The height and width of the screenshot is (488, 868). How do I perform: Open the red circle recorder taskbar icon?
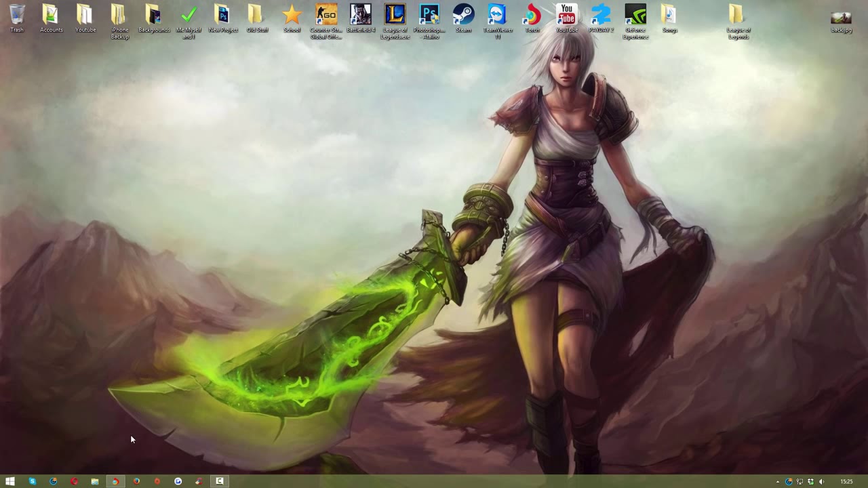click(157, 481)
